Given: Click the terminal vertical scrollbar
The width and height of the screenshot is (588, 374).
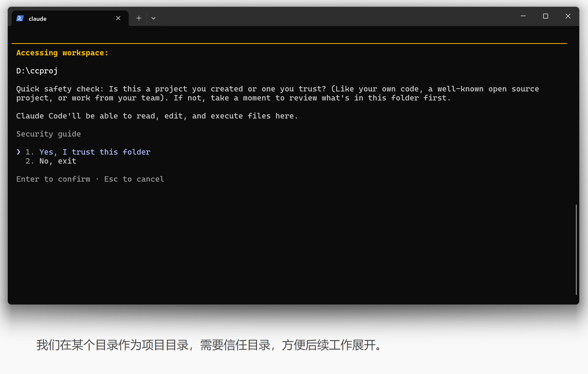Looking at the screenshot, I should pyautogui.click(x=576, y=250).
